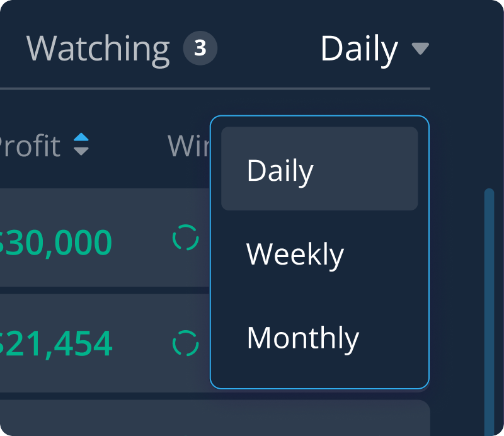Click the Watching tab label
This screenshot has width=504, height=436.
point(98,49)
